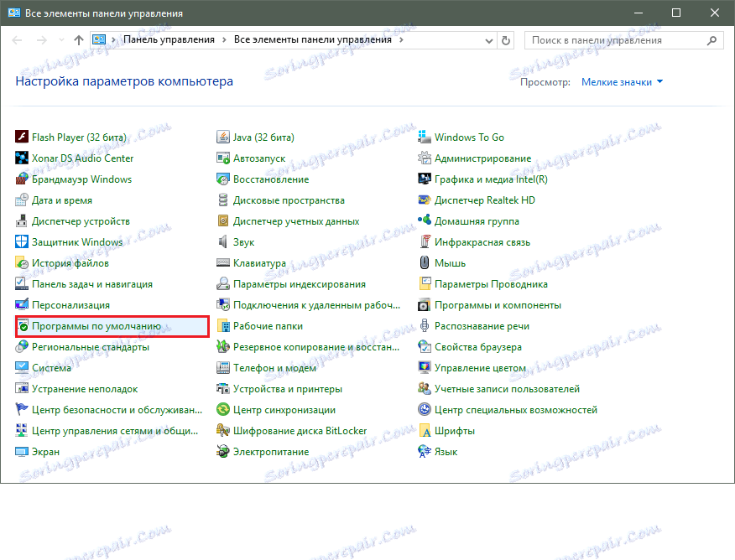
Task: Click the Диспетчер Realtek HD icon
Action: (425, 200)
